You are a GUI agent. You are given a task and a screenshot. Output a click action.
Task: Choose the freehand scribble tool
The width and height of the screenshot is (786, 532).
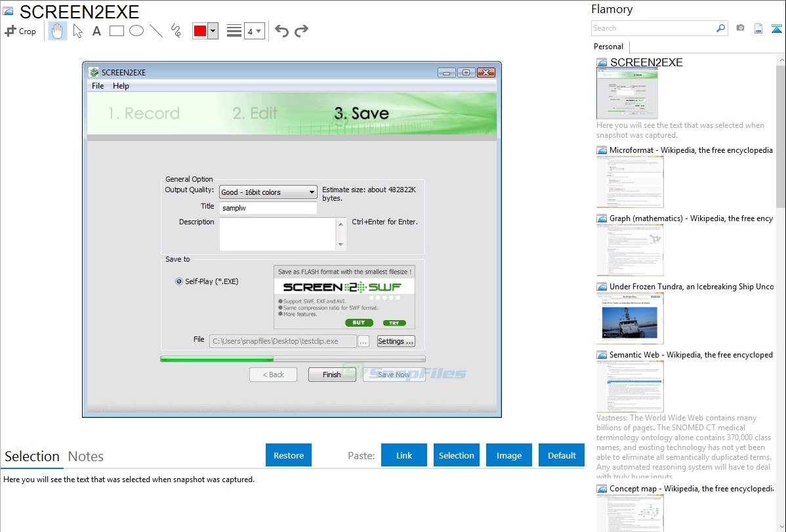(176, 31)
